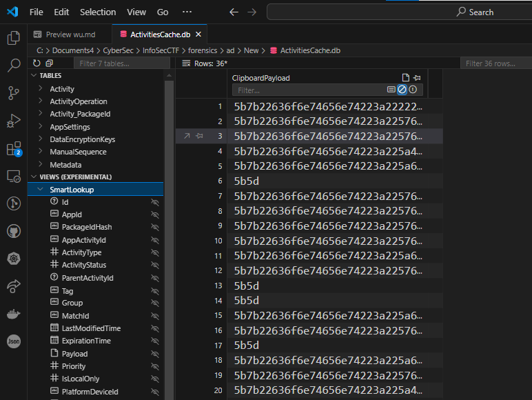Open the Source Control view
The image size is (532, 400).
13,93
